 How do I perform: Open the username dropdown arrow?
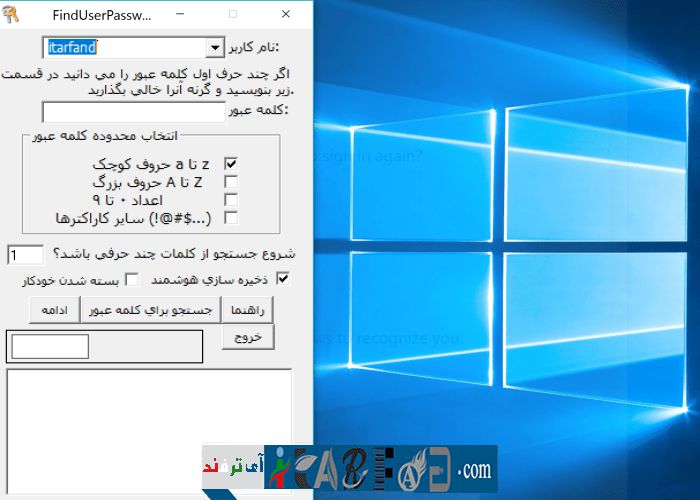pyautogui.click(x=215, y=47)
